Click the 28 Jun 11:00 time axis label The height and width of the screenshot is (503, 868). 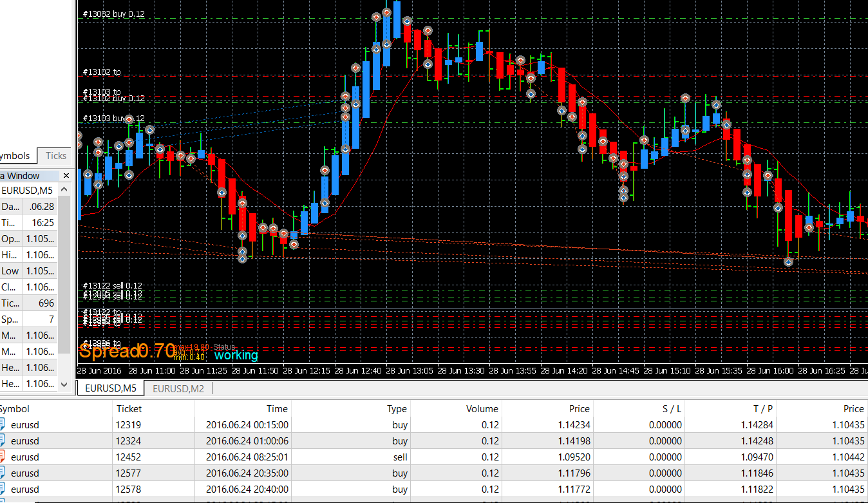click(x=151, y=371)
